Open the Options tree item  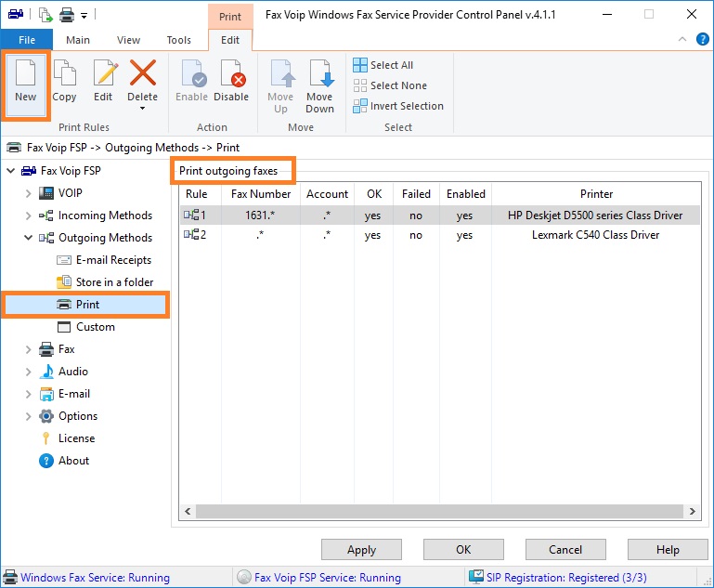(x=69, y=416)
